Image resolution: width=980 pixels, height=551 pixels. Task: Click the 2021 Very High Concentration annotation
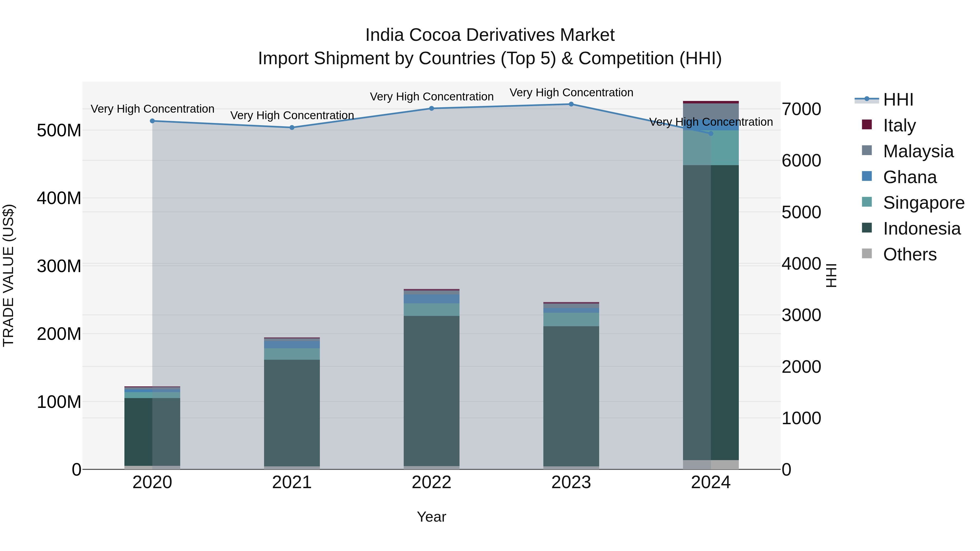292,115
